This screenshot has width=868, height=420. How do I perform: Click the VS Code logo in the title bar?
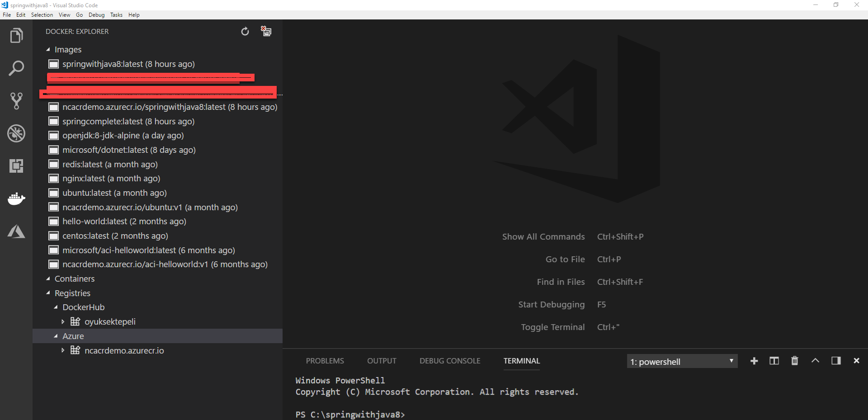click(x=5, y=5)
